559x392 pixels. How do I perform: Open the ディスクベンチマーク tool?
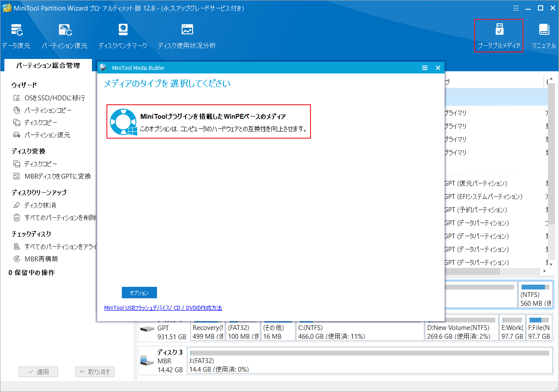tap(123, 36)
